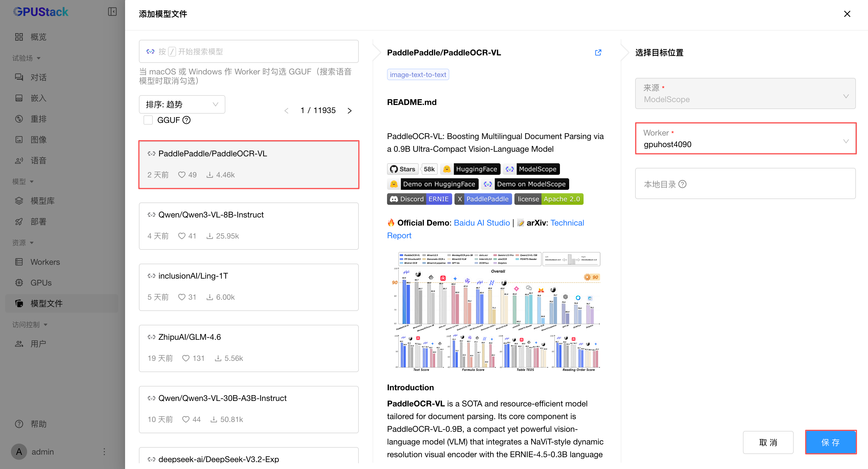Click the GPUs chip icon in sidebar

[x=19, y=283]
